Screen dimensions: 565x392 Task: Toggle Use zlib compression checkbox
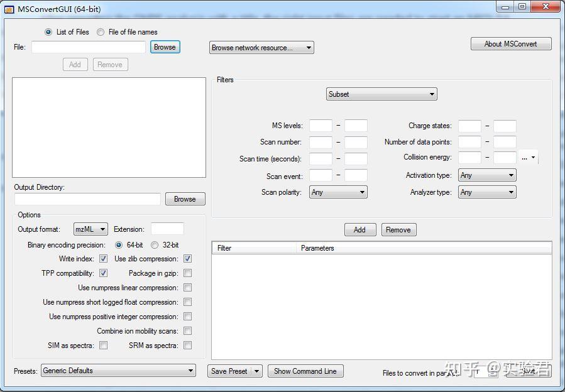pyautogui.click(x=187, y=259)
